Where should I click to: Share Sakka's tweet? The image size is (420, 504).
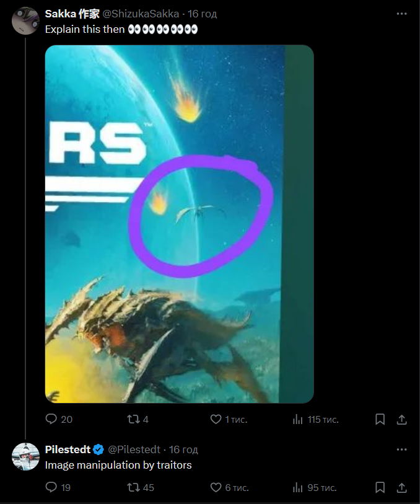point(401,420)
